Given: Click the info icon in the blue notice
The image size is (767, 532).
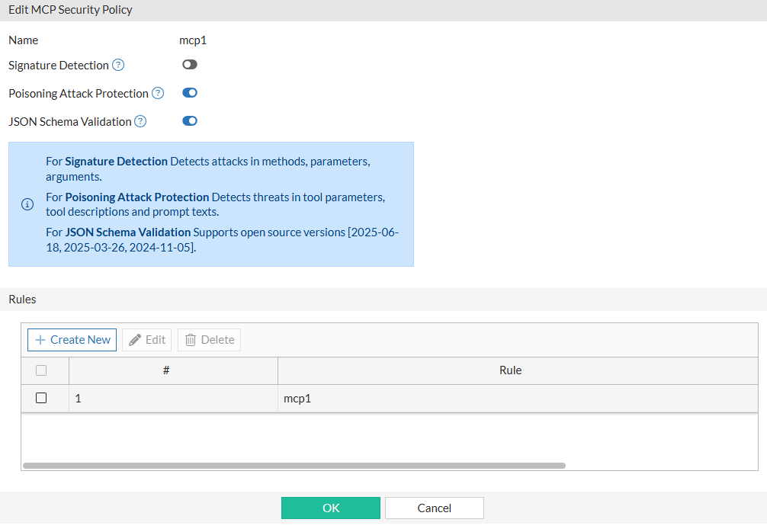Looking at the screenshot, I should (27, 204).
